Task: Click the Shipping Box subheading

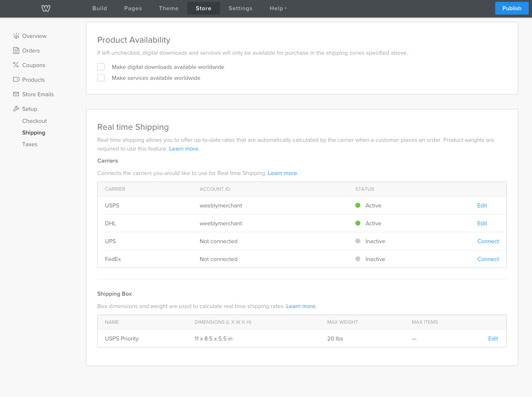Action: click(x=114, y=293)
